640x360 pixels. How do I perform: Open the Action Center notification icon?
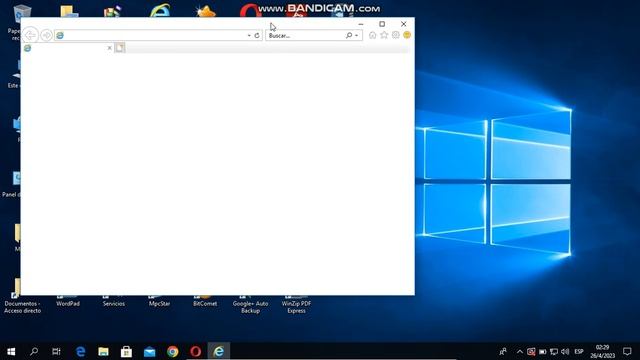click(x=627, y=351)
